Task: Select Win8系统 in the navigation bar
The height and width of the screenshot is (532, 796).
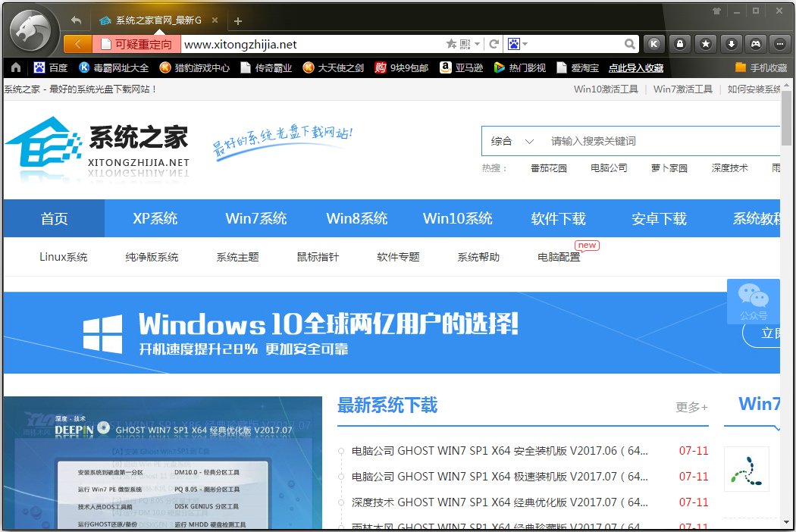Action: [357, 219]
